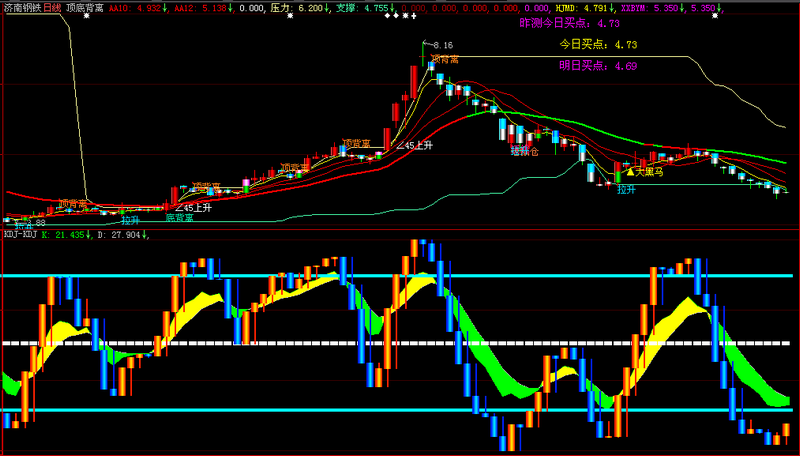Click the yellow triangle icon before 大黑马
The image size is (800, 456).
pos(631,172)
